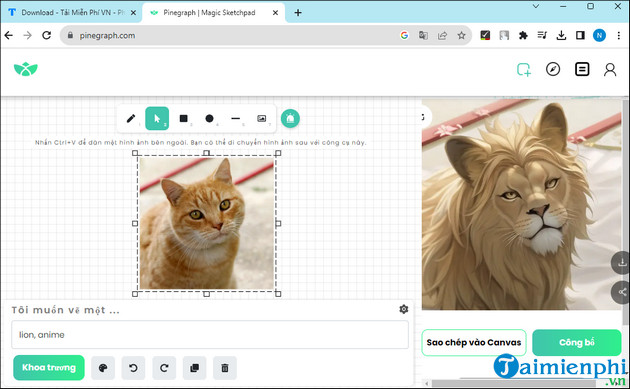This screenshot has width=630, height=389.
Task: Click the Google icon in the address bar
Action: [404, 35]
